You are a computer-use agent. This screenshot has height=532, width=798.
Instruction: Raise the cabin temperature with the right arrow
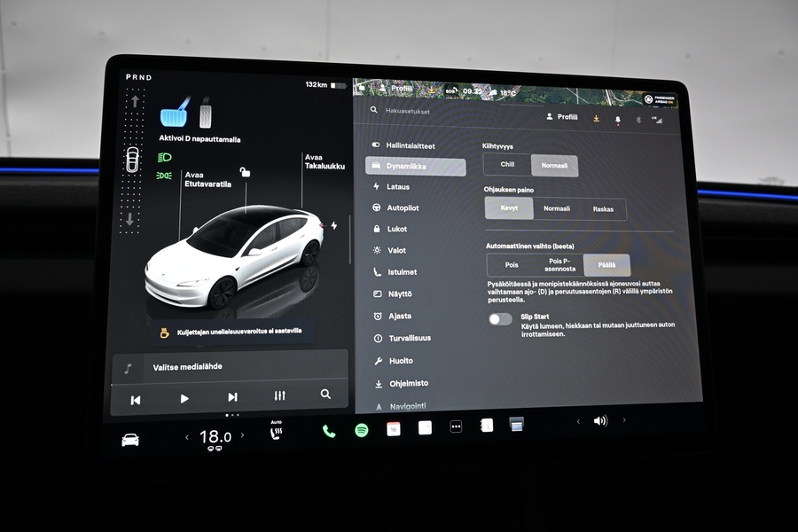tap(242, 436)
